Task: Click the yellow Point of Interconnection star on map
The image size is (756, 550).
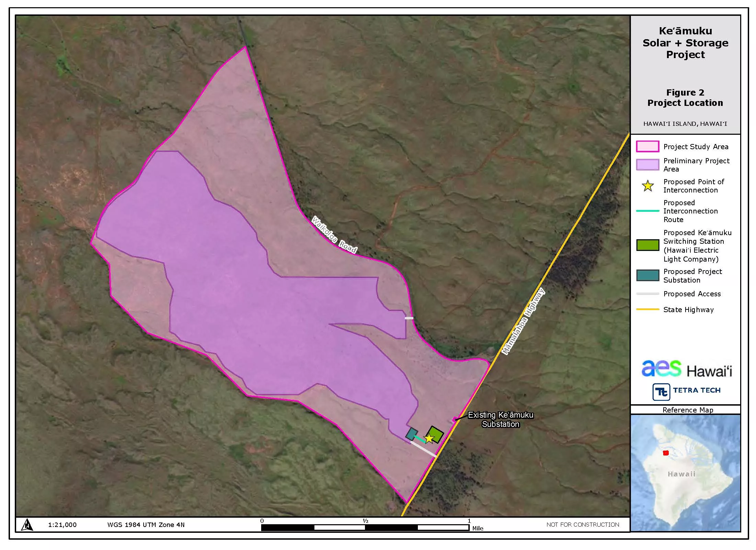Action: click(429, 438)
